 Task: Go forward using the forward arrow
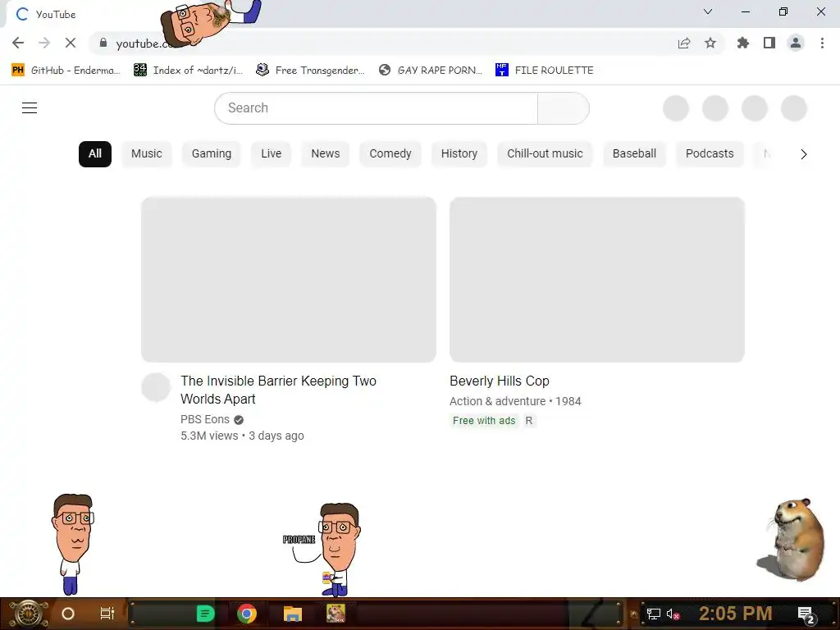tap(44, 43)
